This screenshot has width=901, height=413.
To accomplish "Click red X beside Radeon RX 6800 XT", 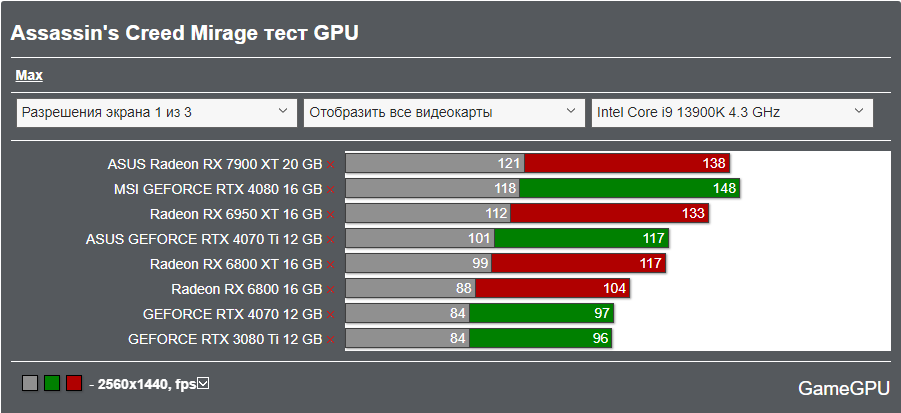I will pos(331,265).
